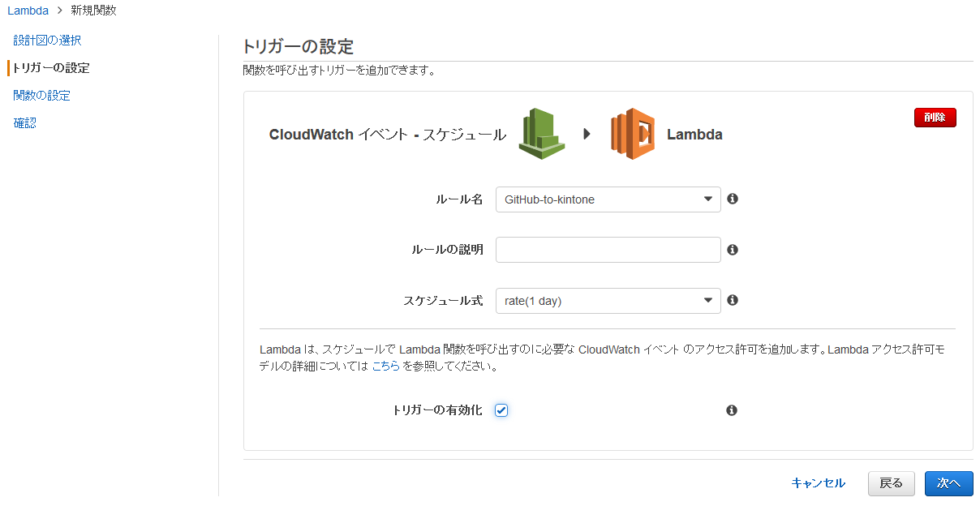
Task: Open the スケジュール式 rate(1 day) dropdown
Action: tap(608, 301)
